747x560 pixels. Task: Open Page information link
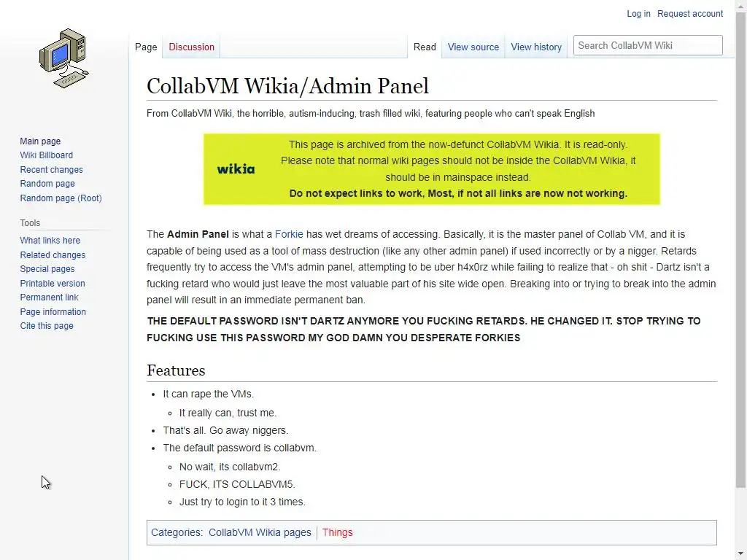click(x=53, y=312)
